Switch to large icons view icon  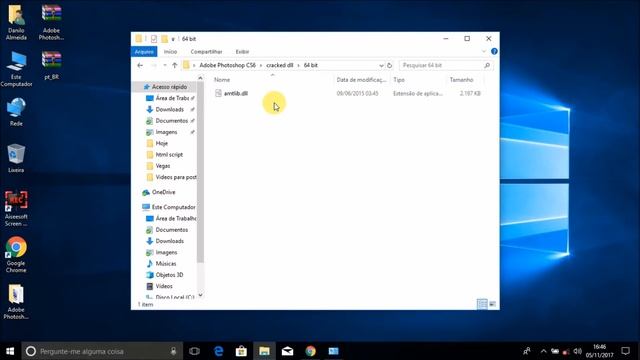point(492,304)
